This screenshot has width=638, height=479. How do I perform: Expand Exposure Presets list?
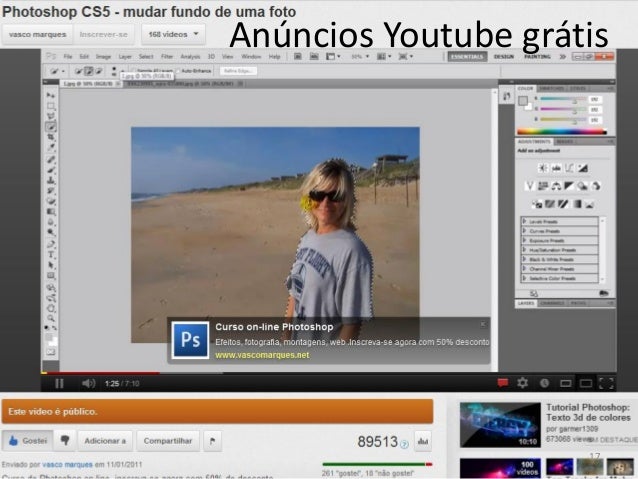[x=524, y=240]
